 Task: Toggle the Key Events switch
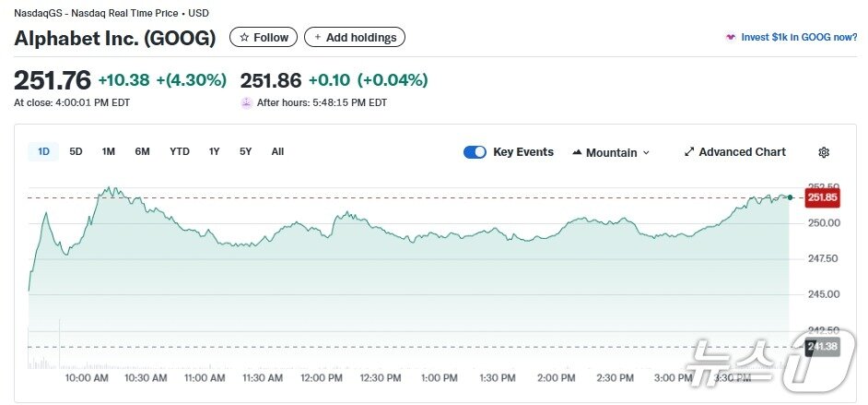pyautogui.click(x=475, y=152)
